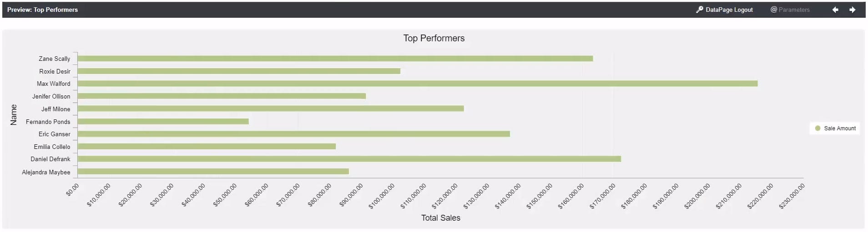Click the DataPage Logout link

(729, 10)
